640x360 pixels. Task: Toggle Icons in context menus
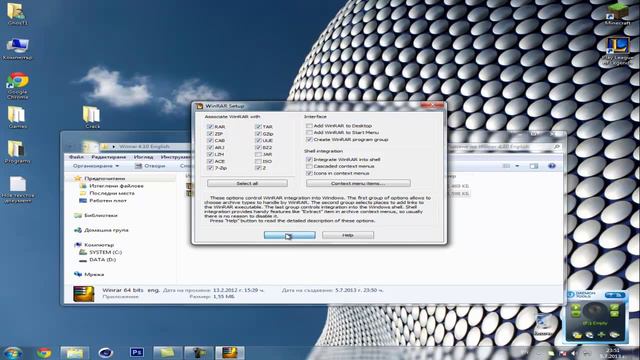click(309, 173)
